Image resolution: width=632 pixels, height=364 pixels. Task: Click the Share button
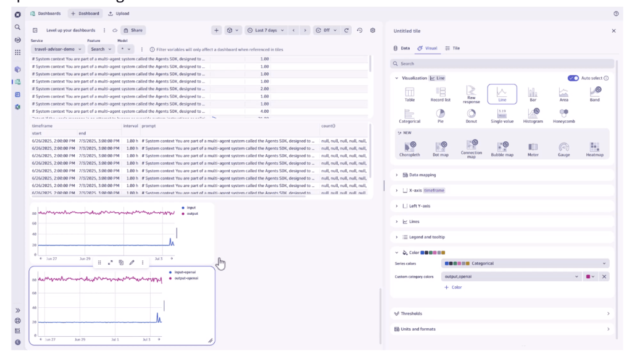[133, 30]
